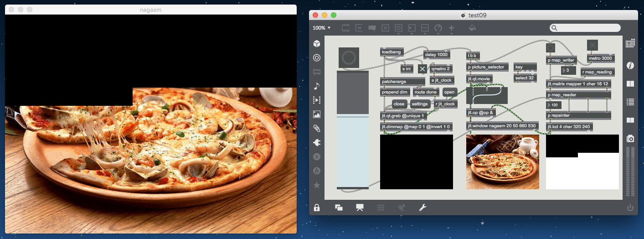Open the button objects dropdown in toolbar
This screenshot has width=644, height=239.
398,28
